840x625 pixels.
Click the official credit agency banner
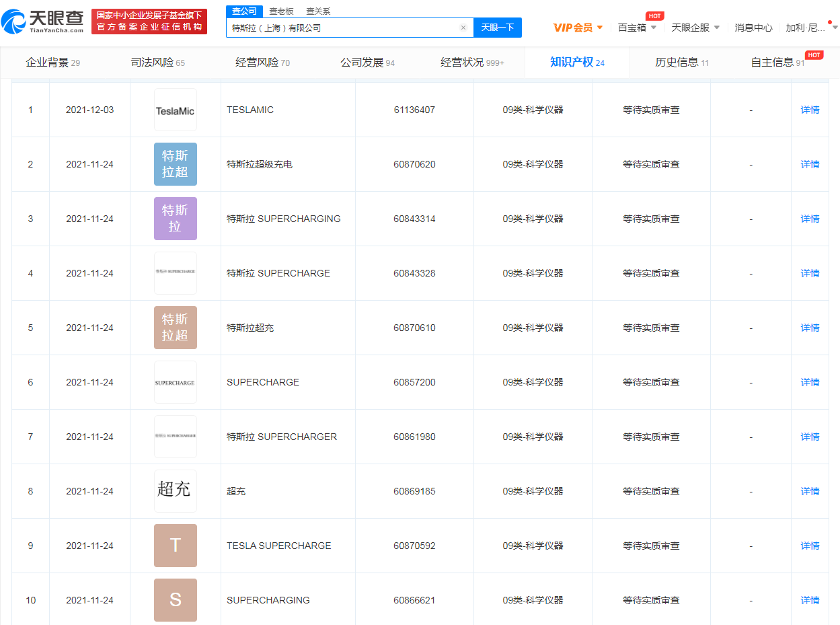[149, 22]
